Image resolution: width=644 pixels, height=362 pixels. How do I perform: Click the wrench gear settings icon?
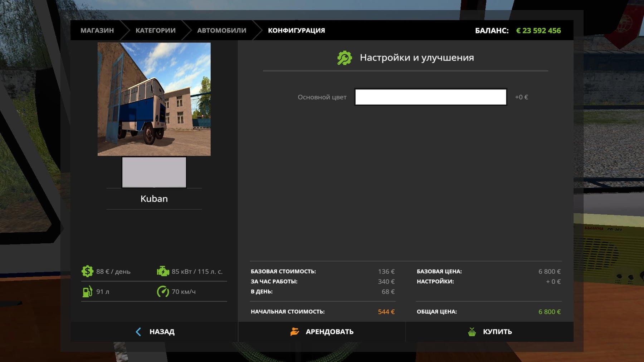click(345, 58)
